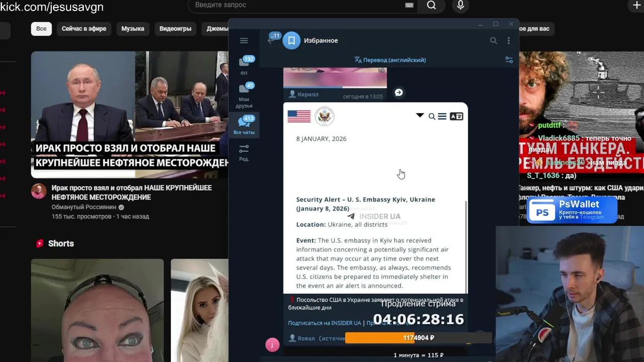Click the forward arrow beside Кирилл's message
Viewport: 644px width, 362px height.
click(x=398, y=93)
